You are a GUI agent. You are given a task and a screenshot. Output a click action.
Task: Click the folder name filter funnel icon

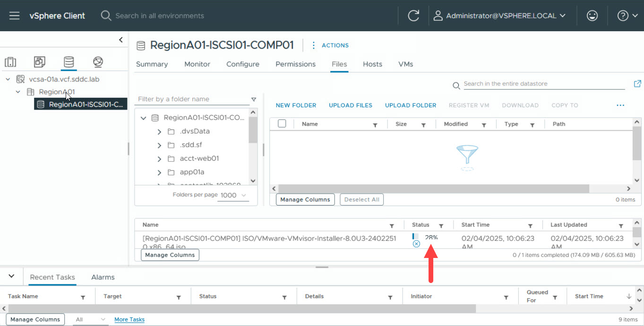click(254, 99)
